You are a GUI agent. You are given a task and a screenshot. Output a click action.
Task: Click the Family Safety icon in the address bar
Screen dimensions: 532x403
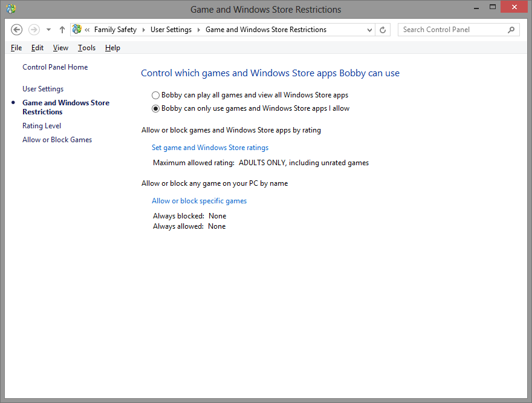77,29
